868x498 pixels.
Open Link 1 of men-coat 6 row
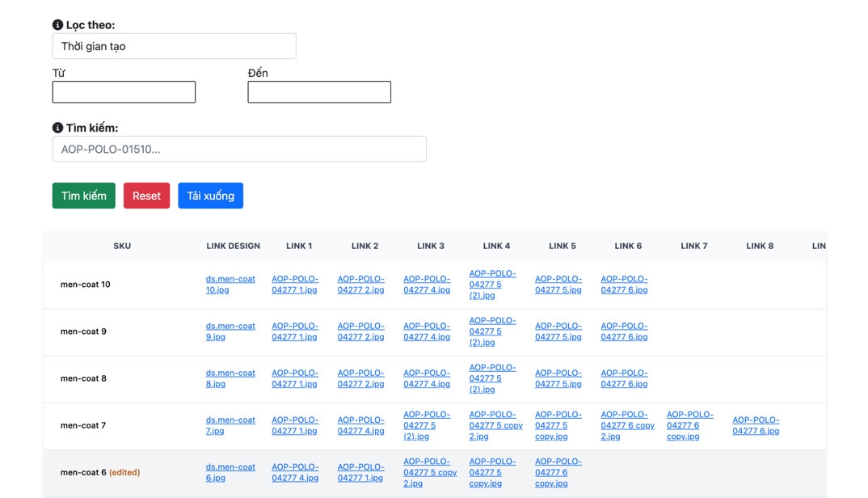pos(295,472)
